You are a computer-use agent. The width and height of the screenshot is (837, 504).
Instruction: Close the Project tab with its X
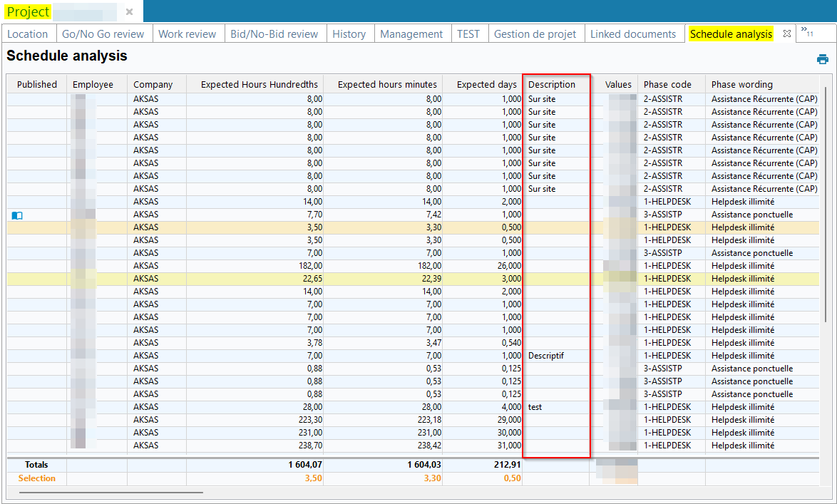tap(129, 12)
